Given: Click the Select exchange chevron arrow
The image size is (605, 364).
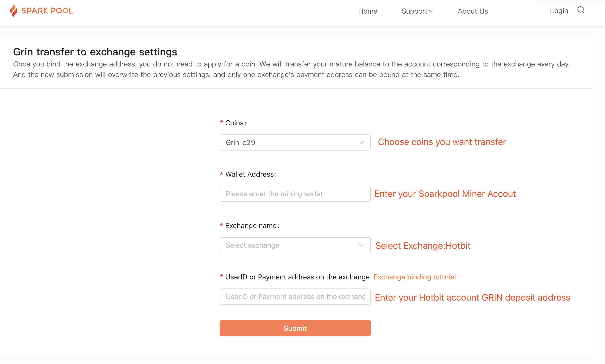Looking at the screenshot, I should click(361, 245).
